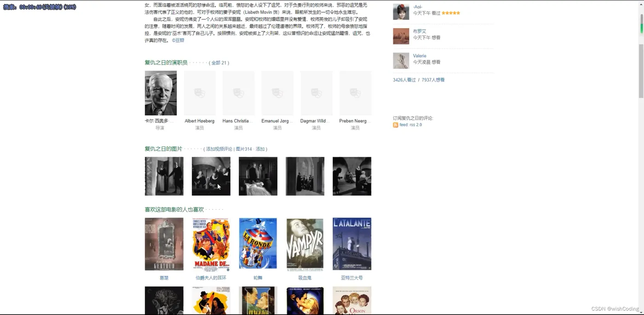Viewport: 644px width, 315px height.
Task: Open 布罗艾 user avatar
Action: [x=401, y=36]
